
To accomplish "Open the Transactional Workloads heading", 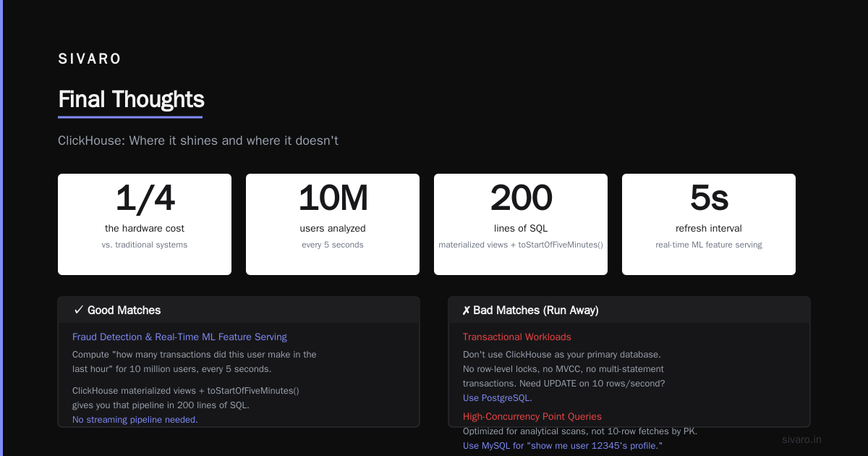I will pos(517,337).
